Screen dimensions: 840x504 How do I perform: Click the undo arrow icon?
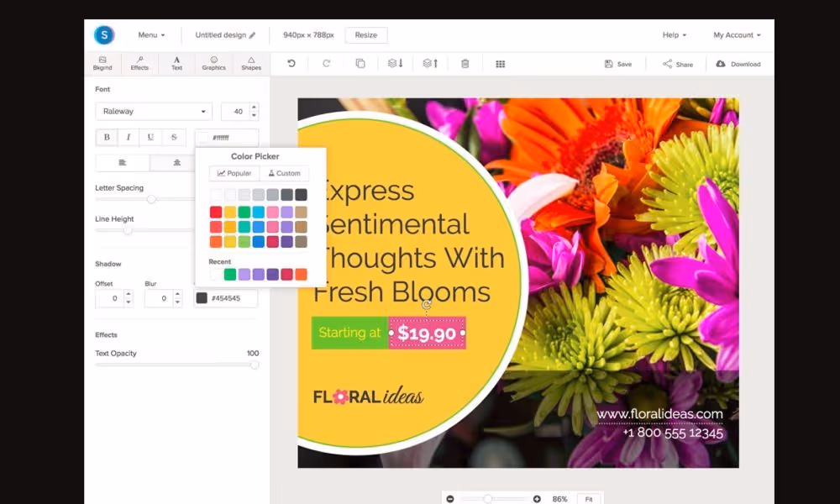point(291,64)
